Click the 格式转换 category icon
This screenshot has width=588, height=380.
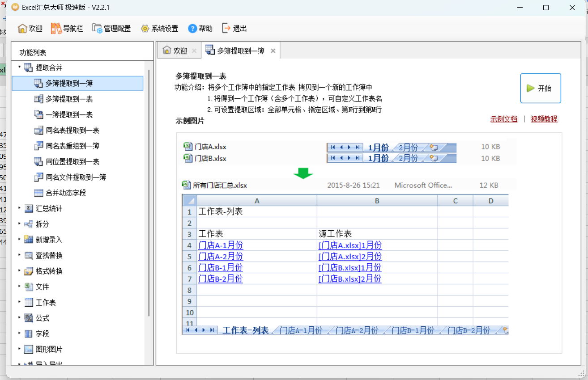[29, 271]
